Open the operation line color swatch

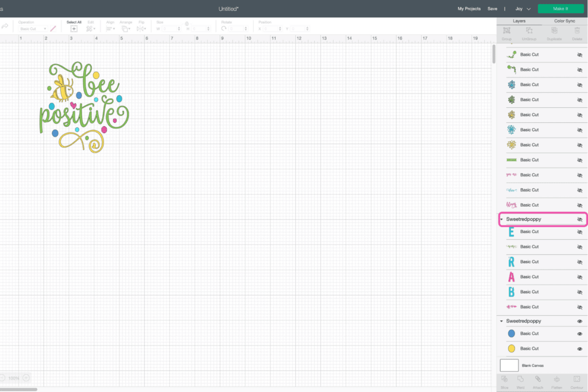coord(53,29)
